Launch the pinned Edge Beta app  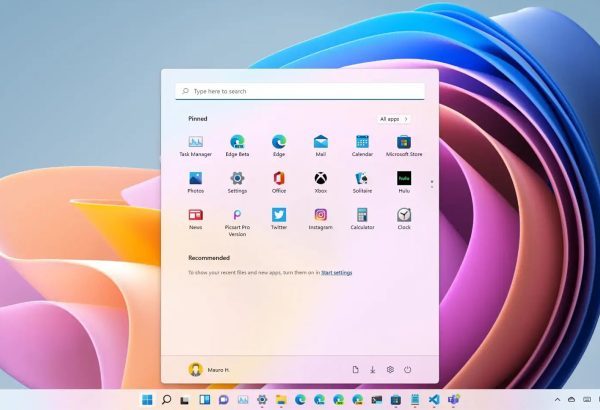click(237, 146)
